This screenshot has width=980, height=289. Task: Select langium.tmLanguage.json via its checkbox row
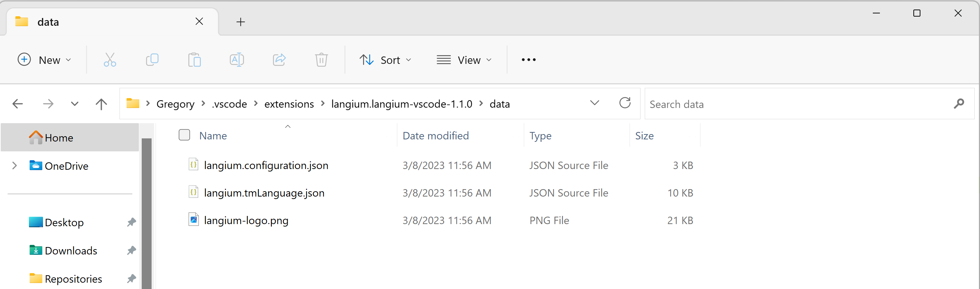[184, 193]
